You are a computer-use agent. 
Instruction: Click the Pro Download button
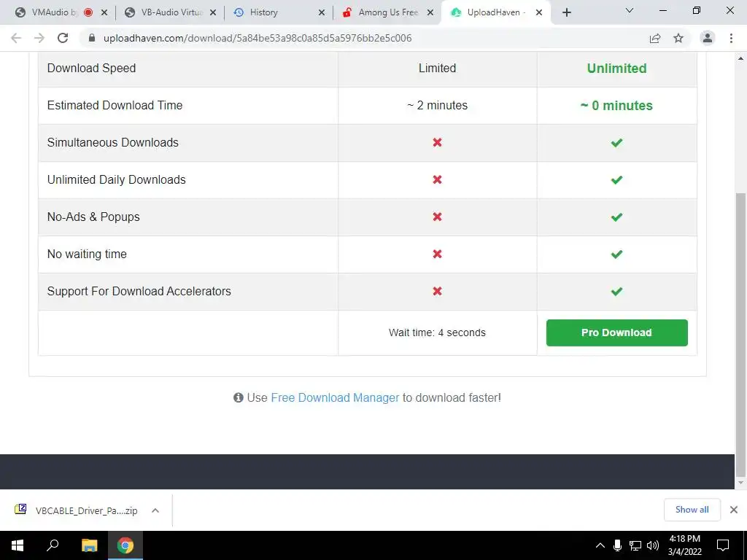point(617,332)
